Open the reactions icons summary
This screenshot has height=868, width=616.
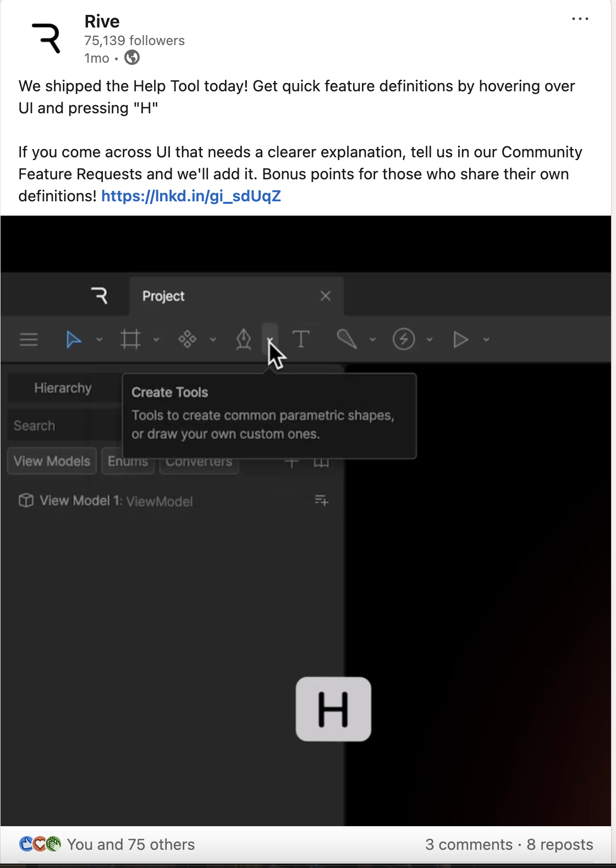coord(40,844)
